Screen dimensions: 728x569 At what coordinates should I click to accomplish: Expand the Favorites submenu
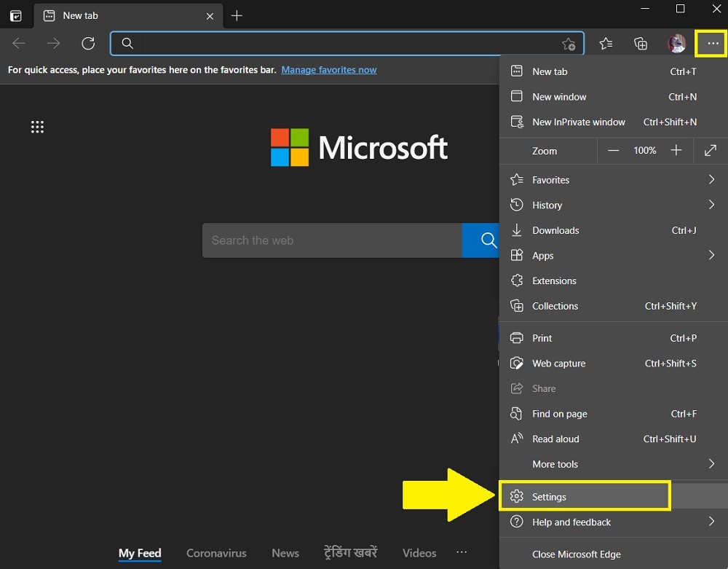click(551, 179)
